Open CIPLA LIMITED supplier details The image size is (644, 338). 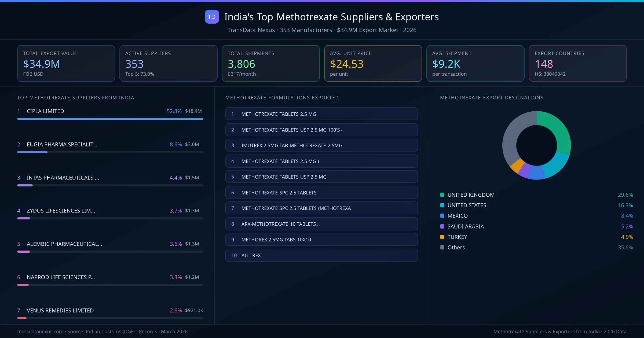(45, 111)
